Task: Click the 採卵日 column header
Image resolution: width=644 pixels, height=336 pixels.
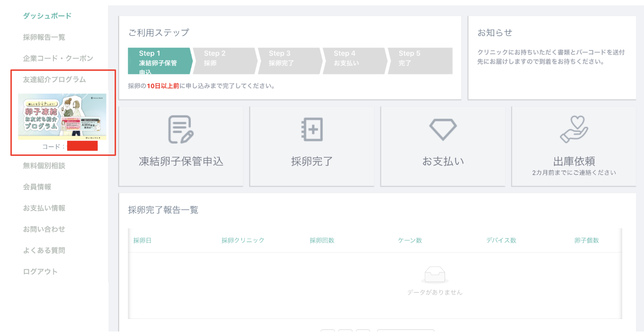Action: point(142,240)
